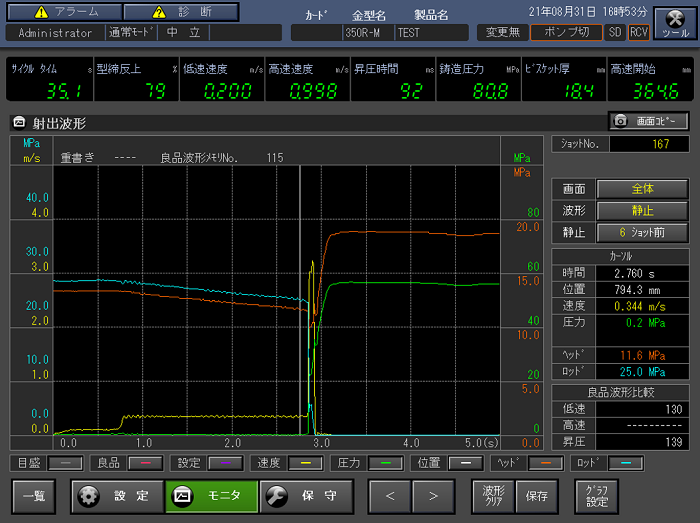Screen dimensions: 700x523
Task: Open the 波形 selector showing 静止
Action: (x=643, y=210)
